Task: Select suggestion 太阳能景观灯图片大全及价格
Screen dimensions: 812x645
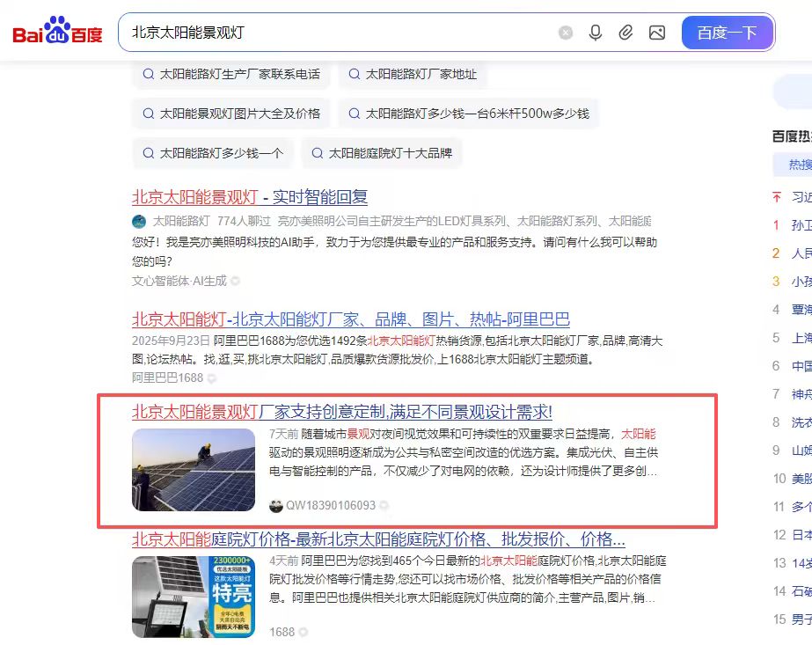Action: (231, 114)
